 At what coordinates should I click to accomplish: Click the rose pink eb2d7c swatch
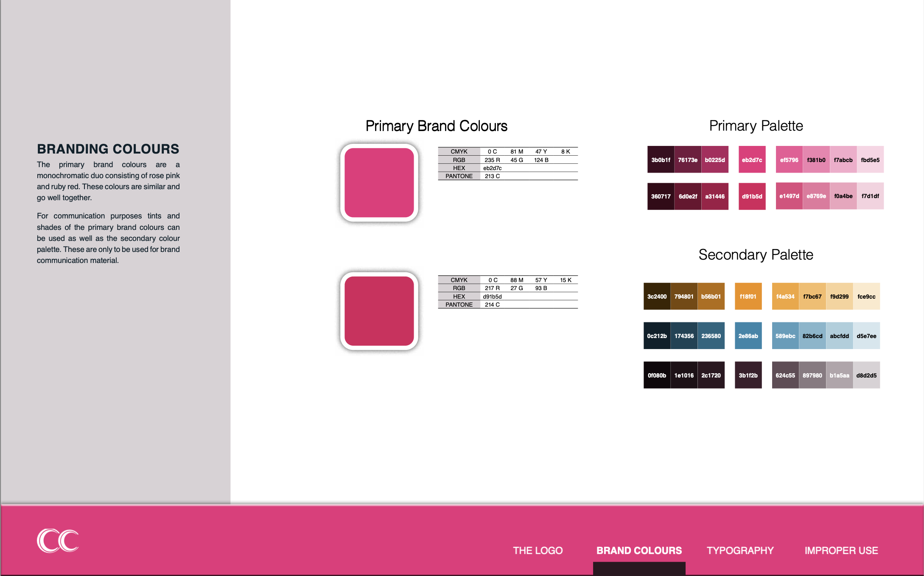tap(751, 160)
